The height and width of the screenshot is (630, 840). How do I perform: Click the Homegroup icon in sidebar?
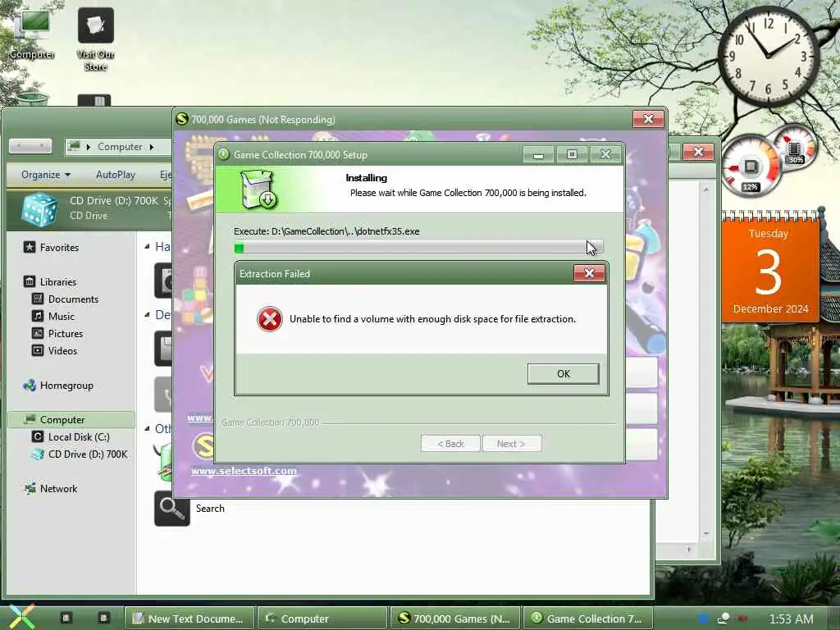click(30, 385)
